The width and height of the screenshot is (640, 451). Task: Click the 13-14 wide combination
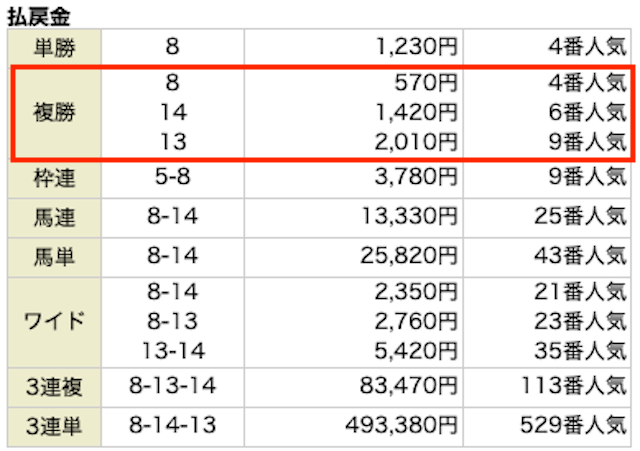[173, 351]
